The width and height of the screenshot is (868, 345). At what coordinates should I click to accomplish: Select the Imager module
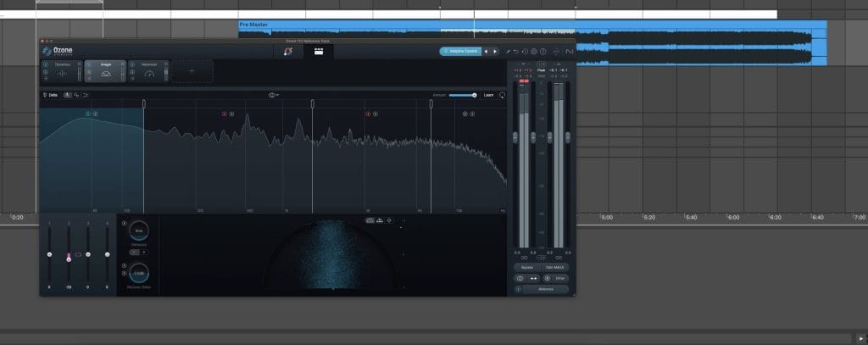pos(106,71)
